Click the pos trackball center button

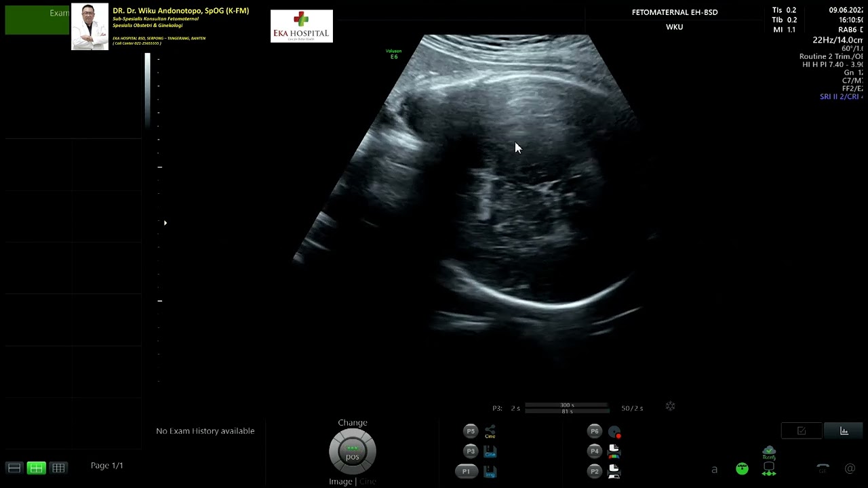coord(353,453)
